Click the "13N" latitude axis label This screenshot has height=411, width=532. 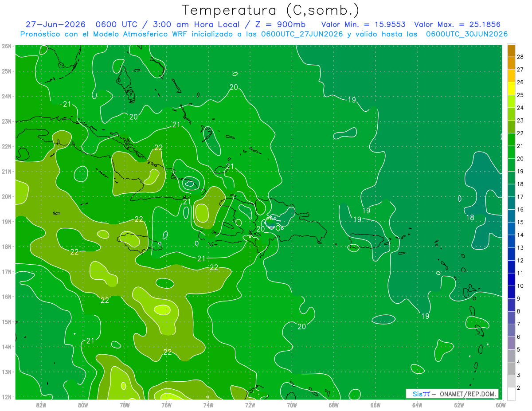pyautogui.click(x=6, y=372)
